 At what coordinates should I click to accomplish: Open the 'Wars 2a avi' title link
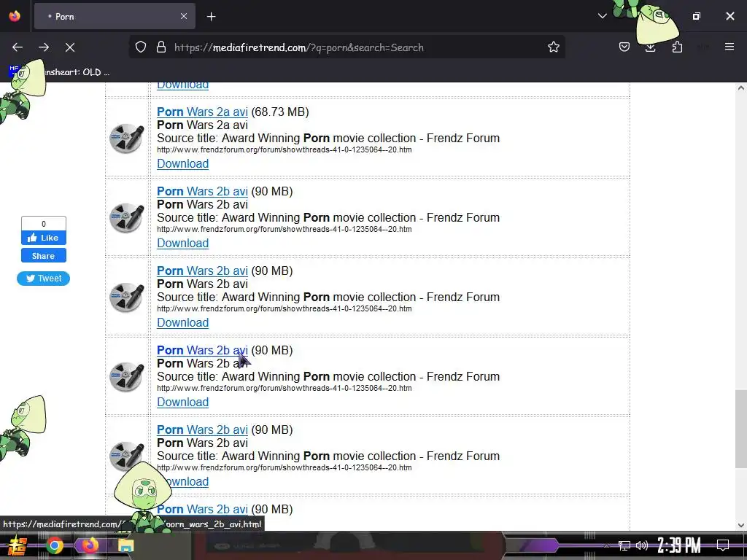click(202, 112)
